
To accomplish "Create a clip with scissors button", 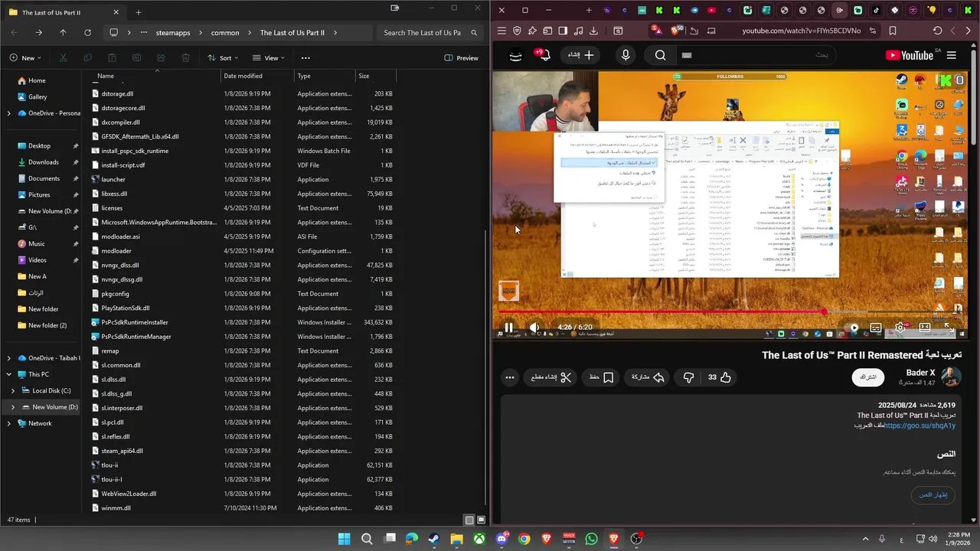I will pyautogui.click(x=551, y=377).
